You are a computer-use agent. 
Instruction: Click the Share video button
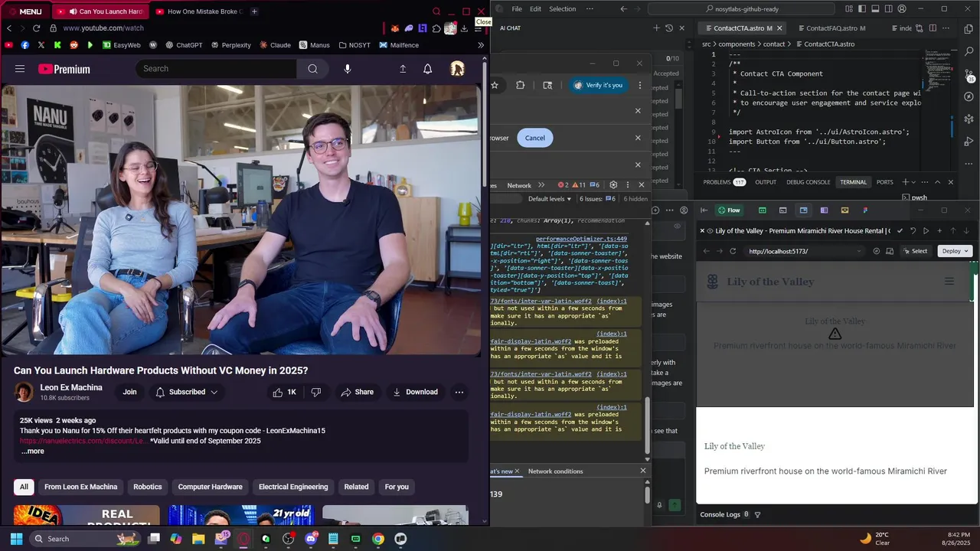[358, 392]
